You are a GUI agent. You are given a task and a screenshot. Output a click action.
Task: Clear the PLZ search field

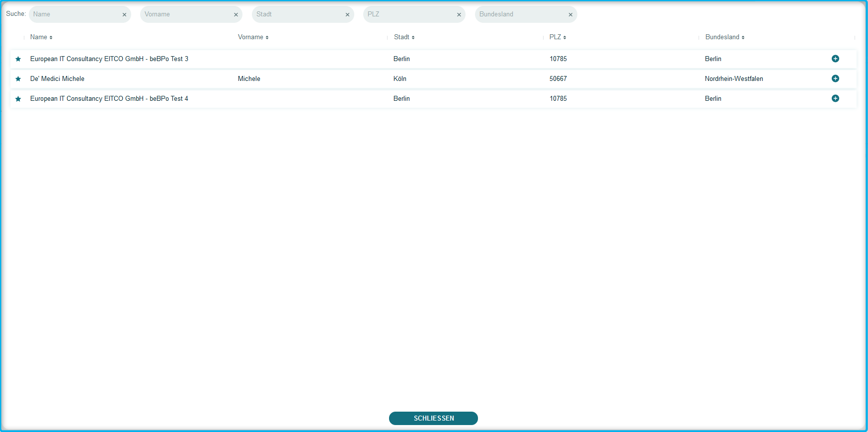[x=459, y=15]
